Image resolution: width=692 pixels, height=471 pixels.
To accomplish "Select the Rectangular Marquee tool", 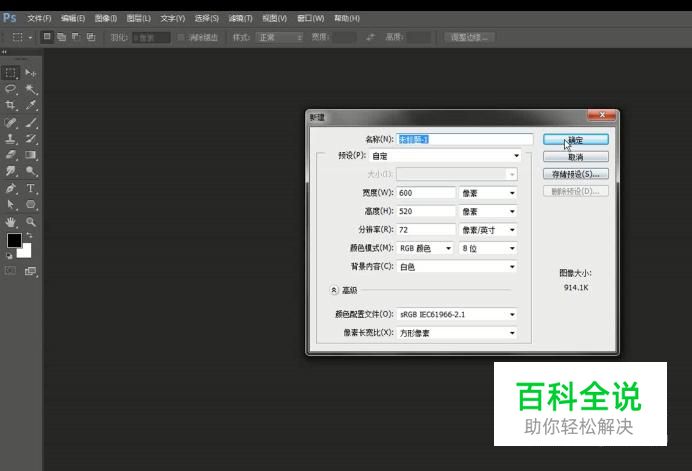I will pyautogui.click(x=11, y=73).
